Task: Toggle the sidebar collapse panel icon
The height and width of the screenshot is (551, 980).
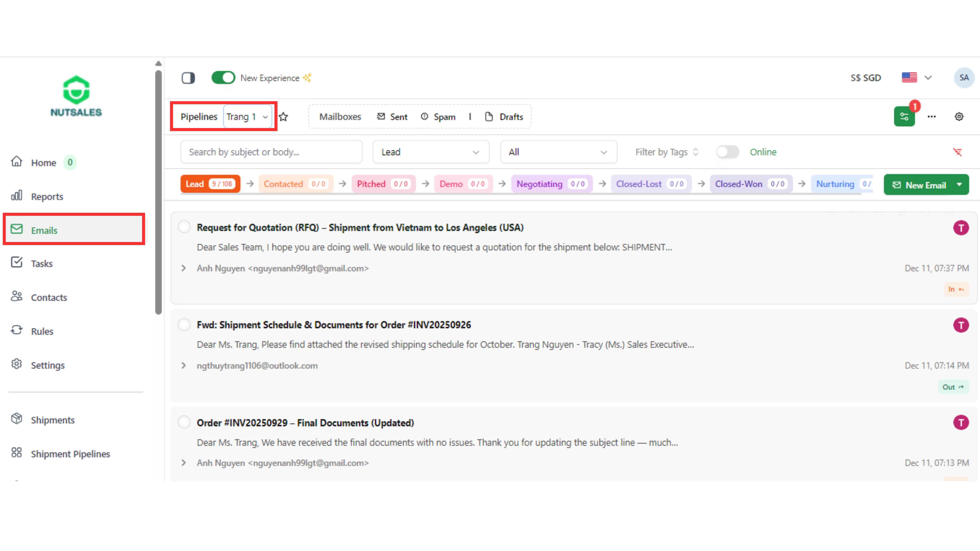Action: (x=188, y=78)
